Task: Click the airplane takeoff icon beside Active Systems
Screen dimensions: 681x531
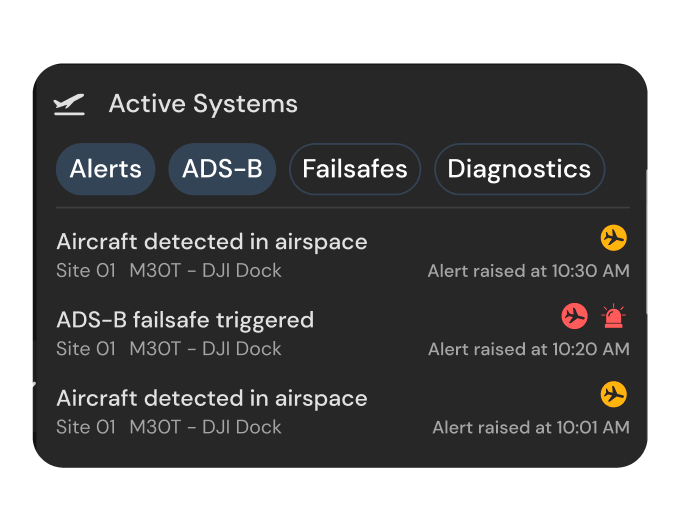Action: [69, 104]
